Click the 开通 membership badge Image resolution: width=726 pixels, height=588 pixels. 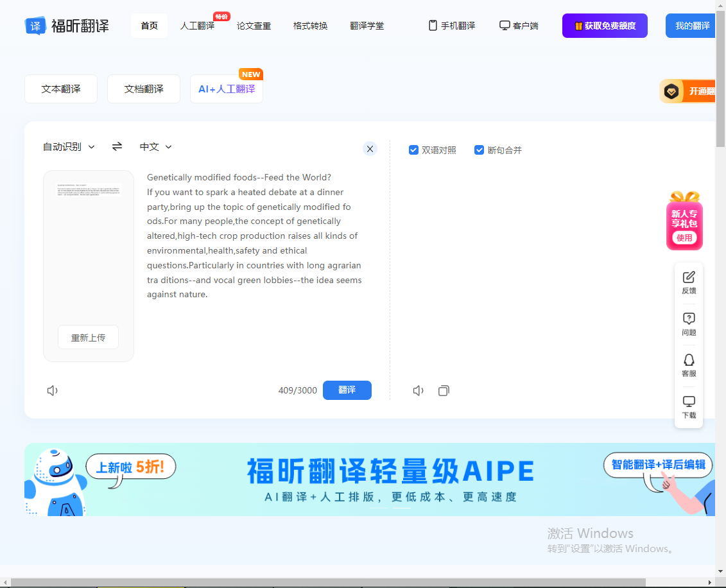click(x=687, y=91)
